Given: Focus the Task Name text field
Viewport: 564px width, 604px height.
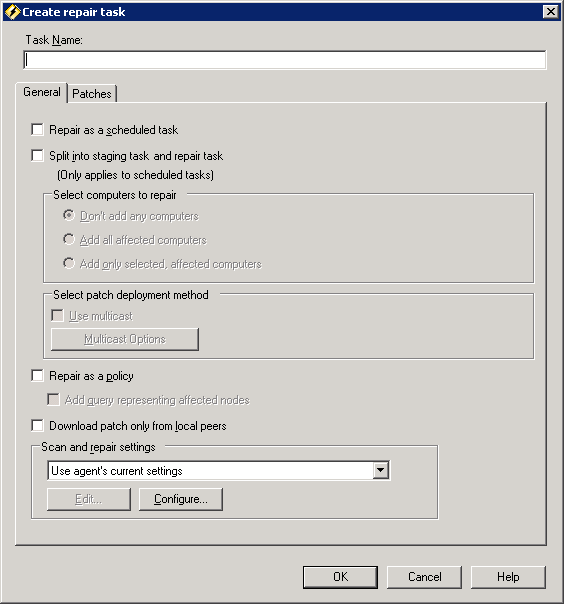Looking at the screenshot, I should pyautogui.click(x=285, y=60).
